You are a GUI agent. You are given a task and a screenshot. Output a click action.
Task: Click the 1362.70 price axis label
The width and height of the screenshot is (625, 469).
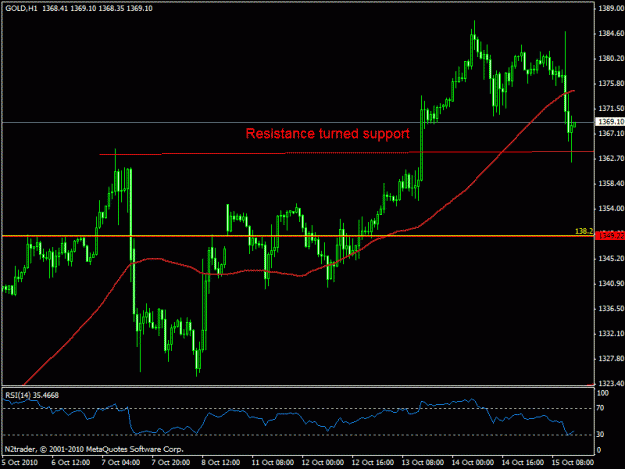pyautogui.click(x=611, y=159)
